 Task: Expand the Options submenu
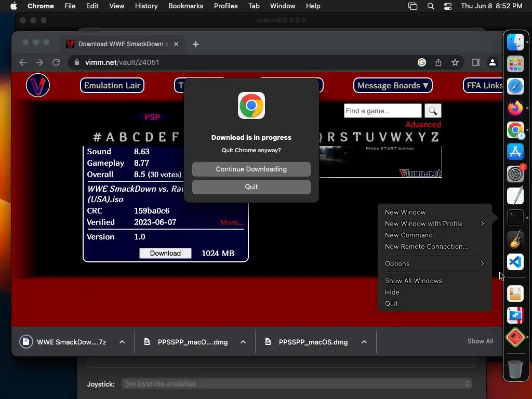(434, 263)
